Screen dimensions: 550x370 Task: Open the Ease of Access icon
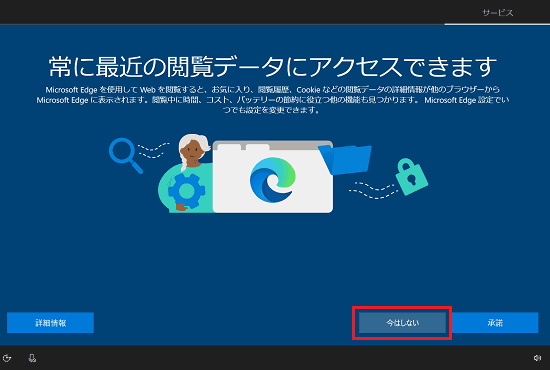tap(7, 358)
